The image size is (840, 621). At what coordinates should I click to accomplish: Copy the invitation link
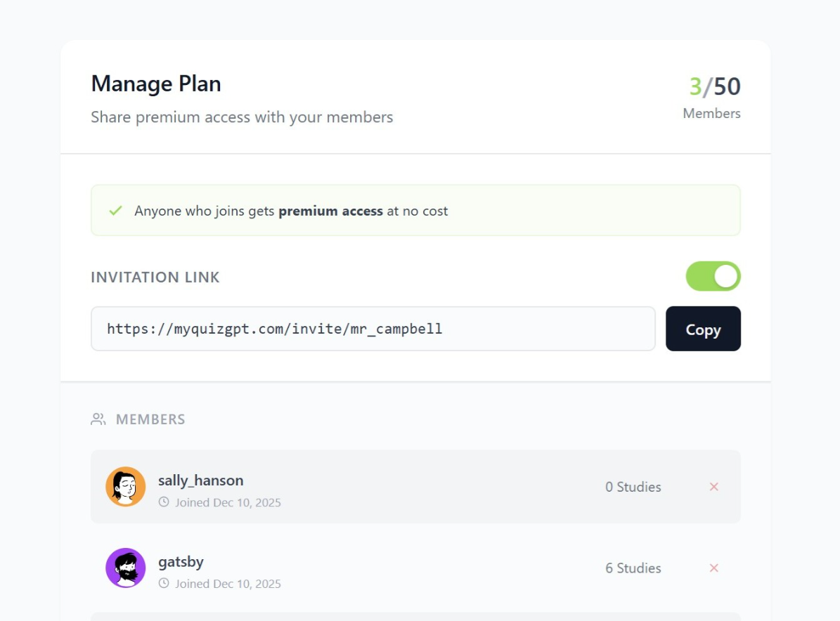click(703, 328)
